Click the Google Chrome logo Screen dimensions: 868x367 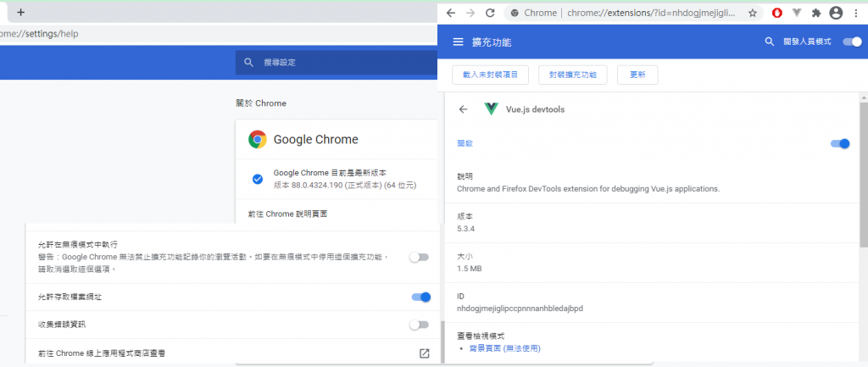[x=258, y=140]
